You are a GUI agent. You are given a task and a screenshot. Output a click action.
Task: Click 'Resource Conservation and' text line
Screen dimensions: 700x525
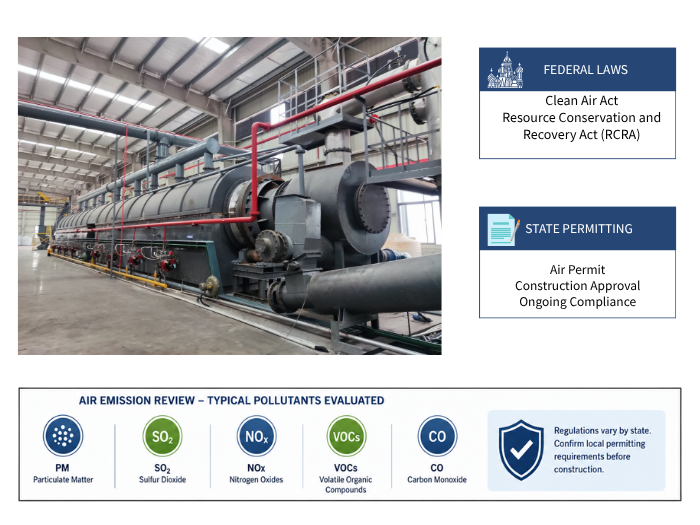point(581,117)
